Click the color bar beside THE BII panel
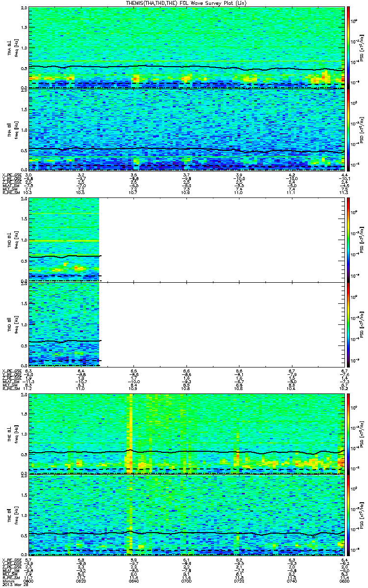Viewport: 368px width, 588px height. [349, 515]
